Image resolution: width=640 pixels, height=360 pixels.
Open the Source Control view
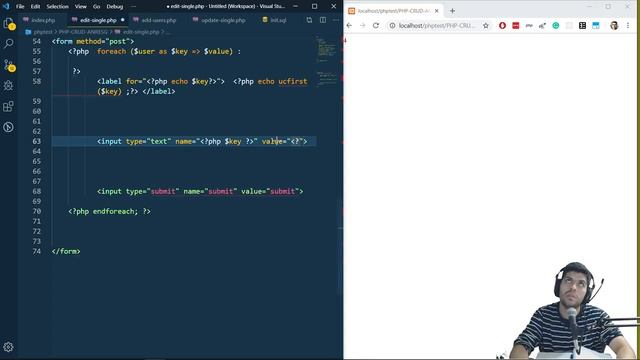(9, 65)
